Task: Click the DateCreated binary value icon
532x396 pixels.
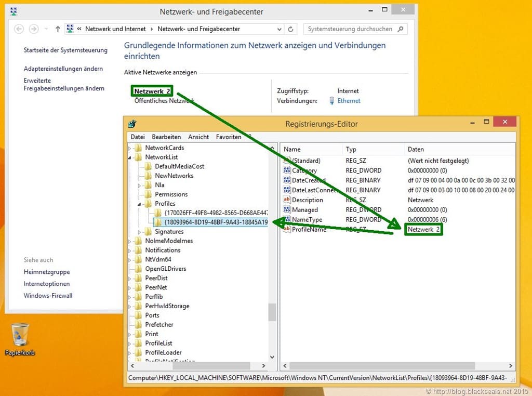Action: coord(287,180)
